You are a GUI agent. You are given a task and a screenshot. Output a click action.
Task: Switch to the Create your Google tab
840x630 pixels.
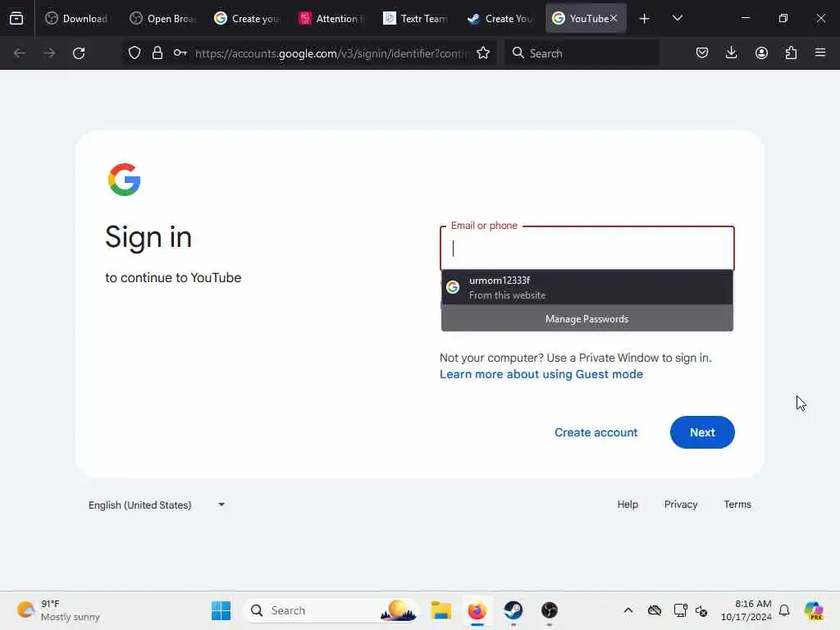(x=247, y=18)
